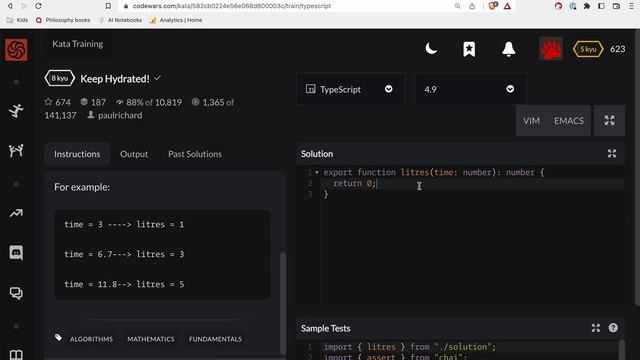
Task: Open the browser extensions puzzle icon
Action: 587,6
